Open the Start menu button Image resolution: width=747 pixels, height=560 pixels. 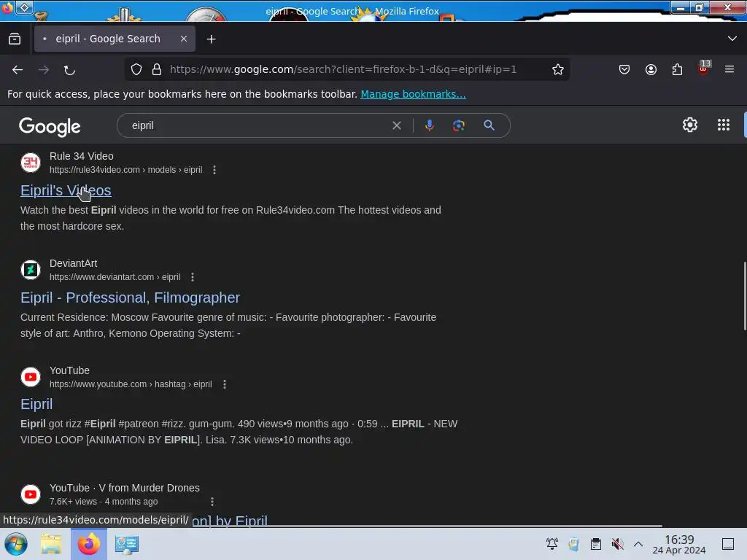(x=15, y=544)
